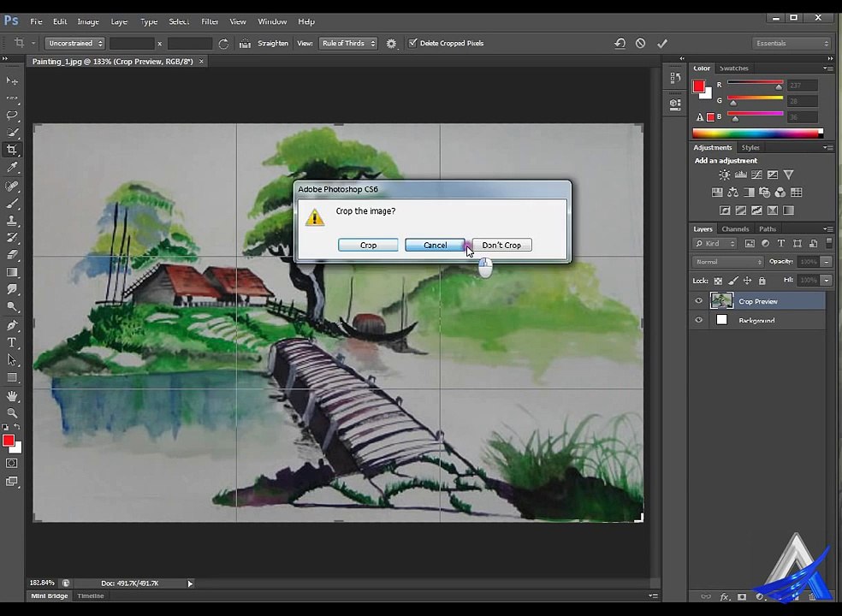Select the Clone Stamp tool
The image size is (842, 616).
pyautogui.click(x=12, y=220)
